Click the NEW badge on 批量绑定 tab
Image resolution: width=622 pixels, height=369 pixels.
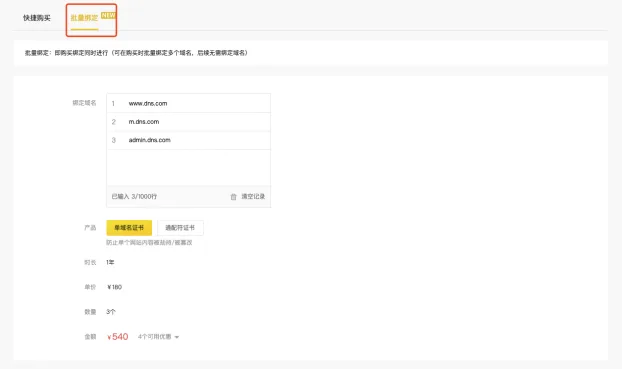click(108, 15)
